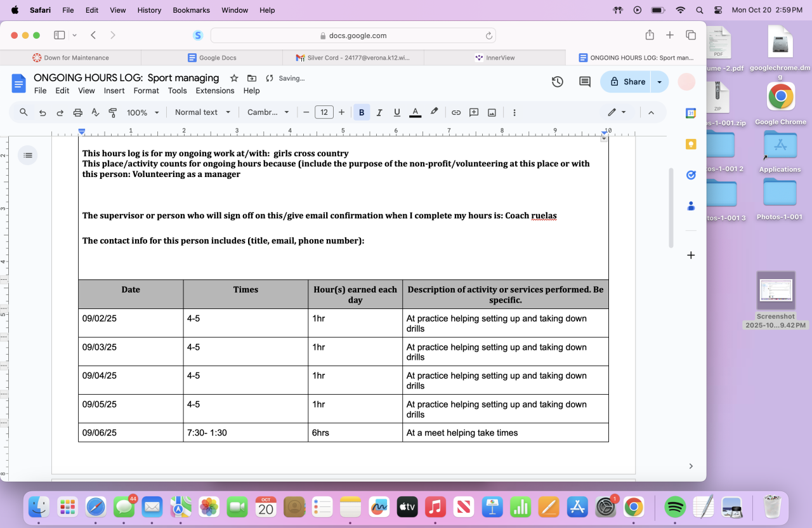The height and width of the screenshot is (528, 812).
Task: Print the document using printer icon
Action: [x=78, y=112]
